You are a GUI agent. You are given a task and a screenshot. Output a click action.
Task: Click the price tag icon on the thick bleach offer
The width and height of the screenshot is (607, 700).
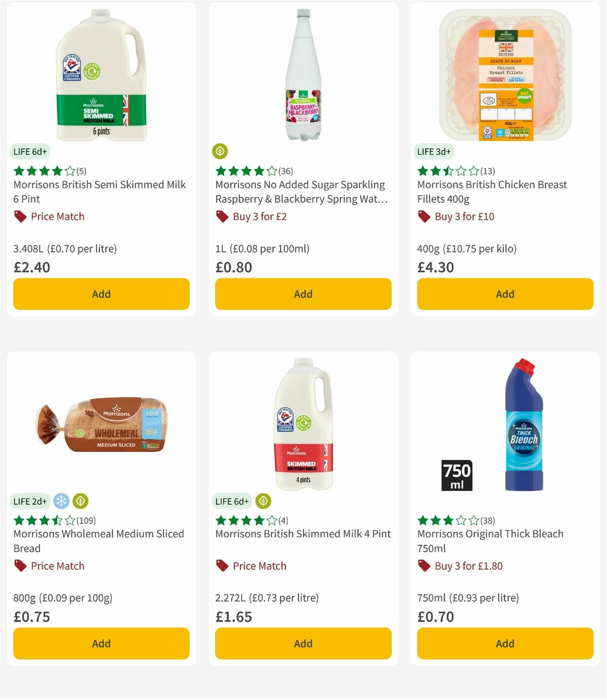click(x=424, y=566)
